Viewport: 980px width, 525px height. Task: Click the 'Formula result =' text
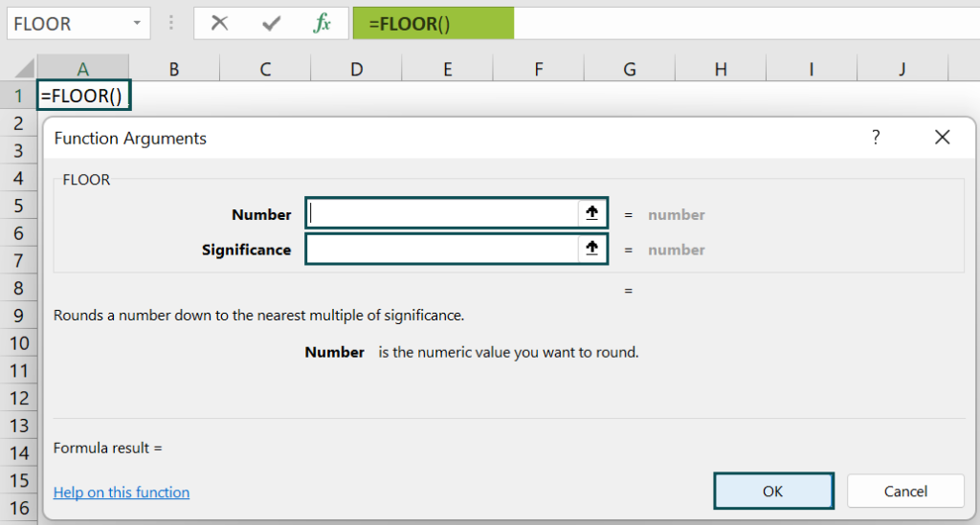(x=107, y=448)
